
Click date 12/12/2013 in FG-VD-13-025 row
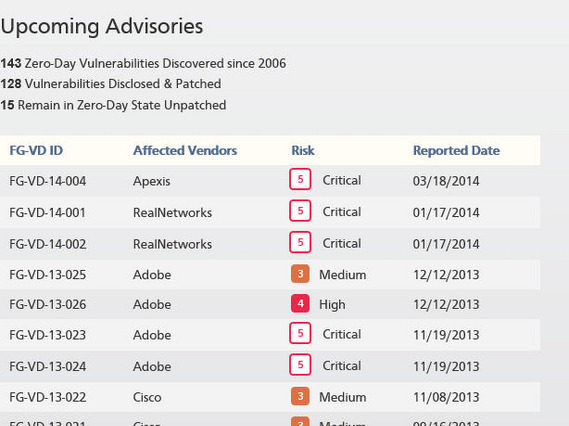point(446,275)
